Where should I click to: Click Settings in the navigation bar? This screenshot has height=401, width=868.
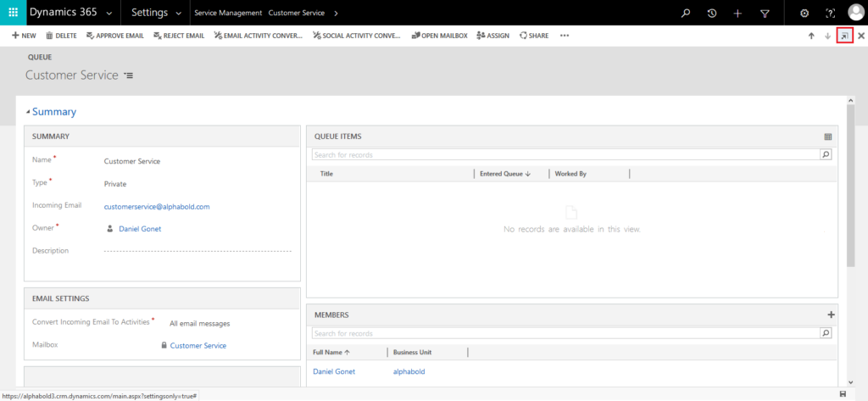(149, 13)
